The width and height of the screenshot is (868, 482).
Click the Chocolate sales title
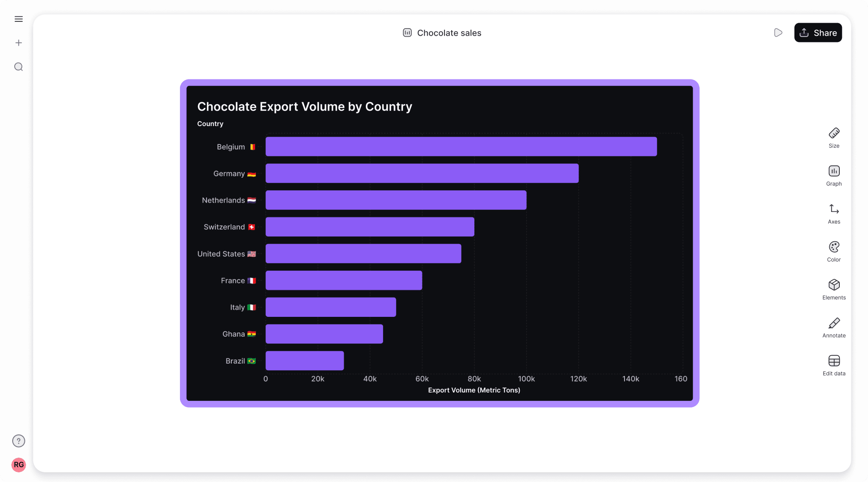[x=449, y=33]
